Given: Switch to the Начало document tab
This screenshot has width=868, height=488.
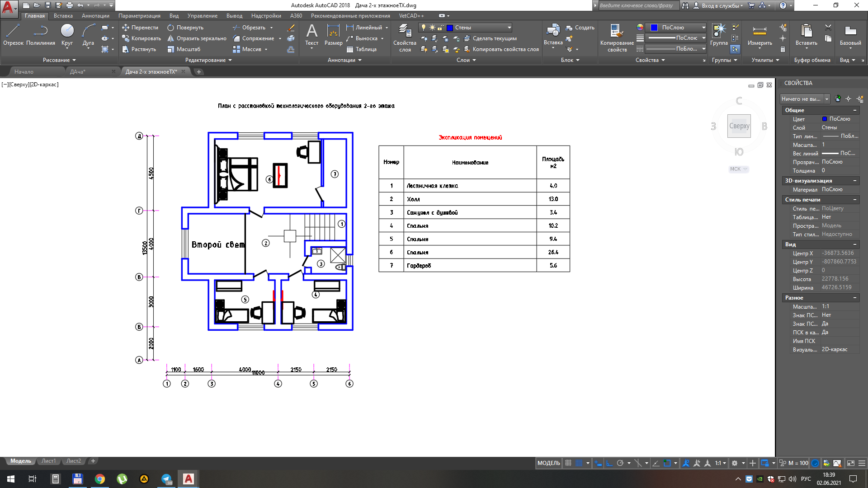Looking at the screenshot, I should [x=24, y=72].
